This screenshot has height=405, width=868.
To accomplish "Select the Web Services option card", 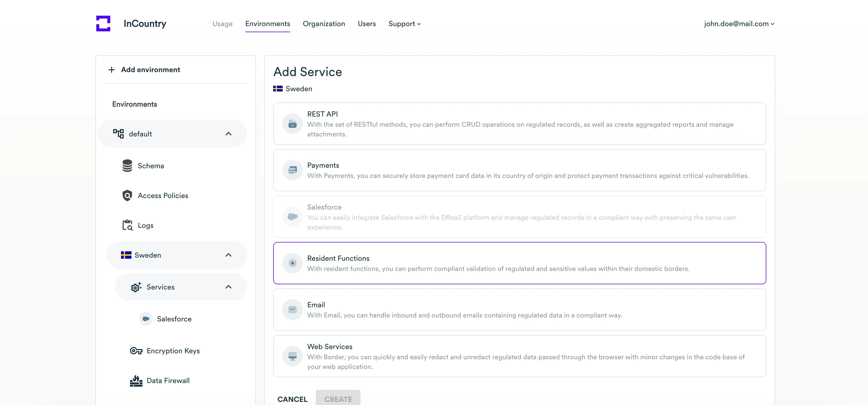I will [519, 356].
